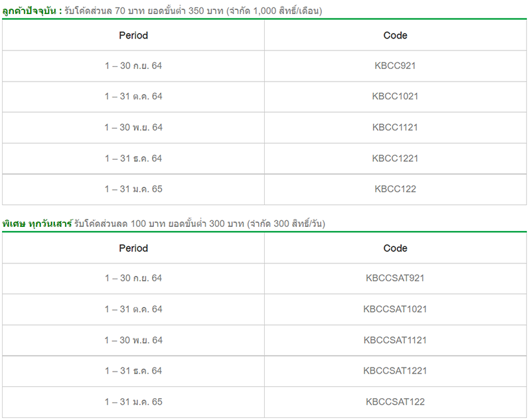
Task: Click the KBCCSAT122 code entry
Action: tap(395, 402)
